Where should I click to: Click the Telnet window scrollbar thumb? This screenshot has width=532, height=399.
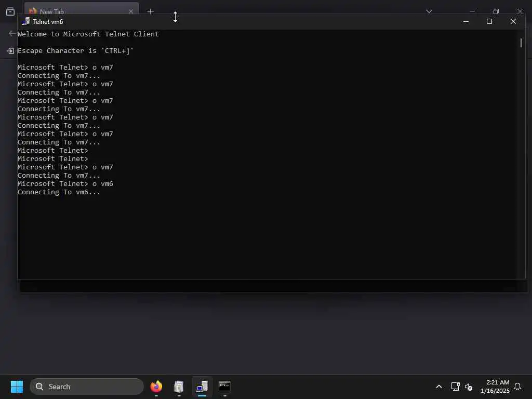521,43
